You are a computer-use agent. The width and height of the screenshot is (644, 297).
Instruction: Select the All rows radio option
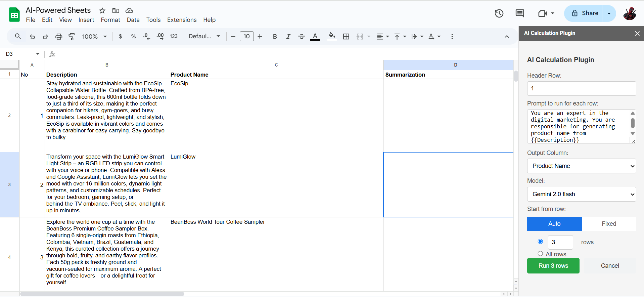click(540, 254)
